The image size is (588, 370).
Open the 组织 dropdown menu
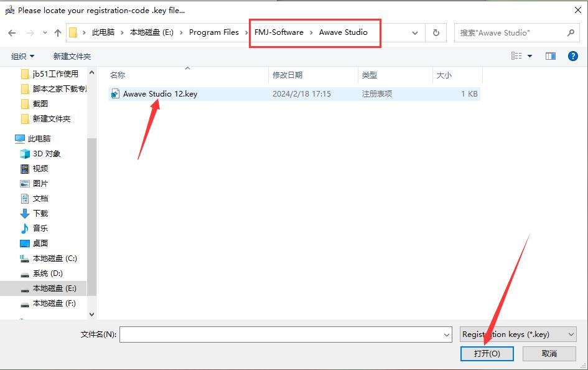[22, 55]
